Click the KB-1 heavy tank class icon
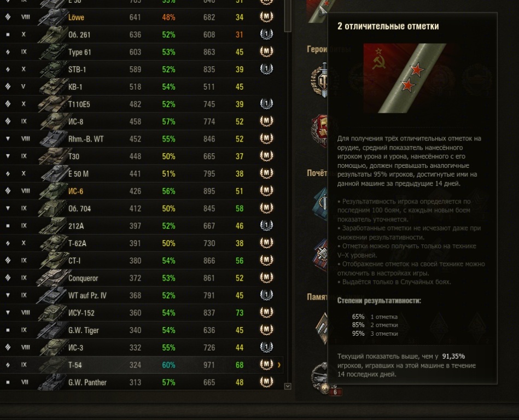This screenshot has width=519, height=420. (8, 87)
